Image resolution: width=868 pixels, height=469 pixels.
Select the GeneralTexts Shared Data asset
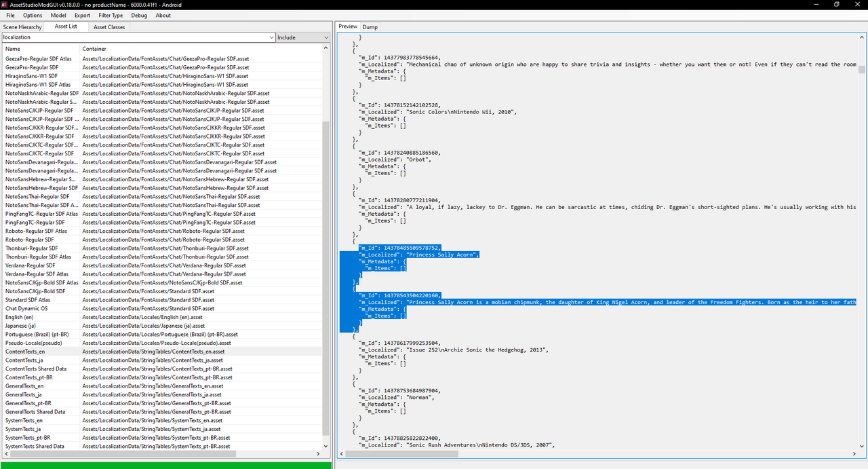coord(35,412)
